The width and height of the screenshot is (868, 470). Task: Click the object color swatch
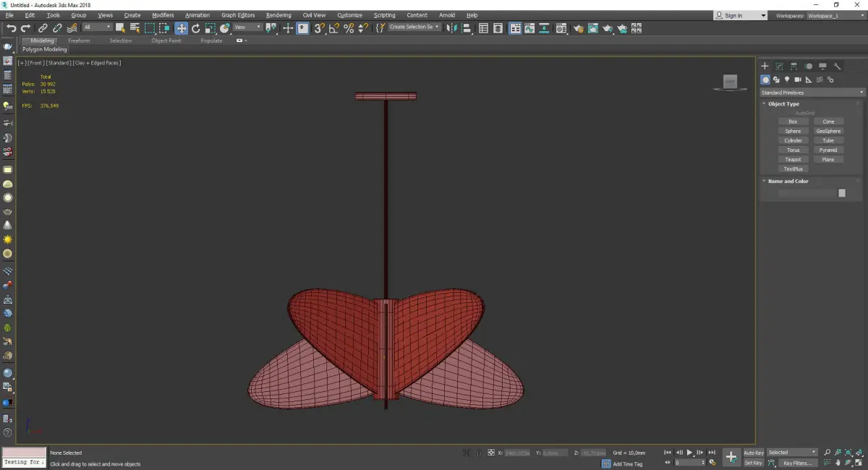coord(842,193)
